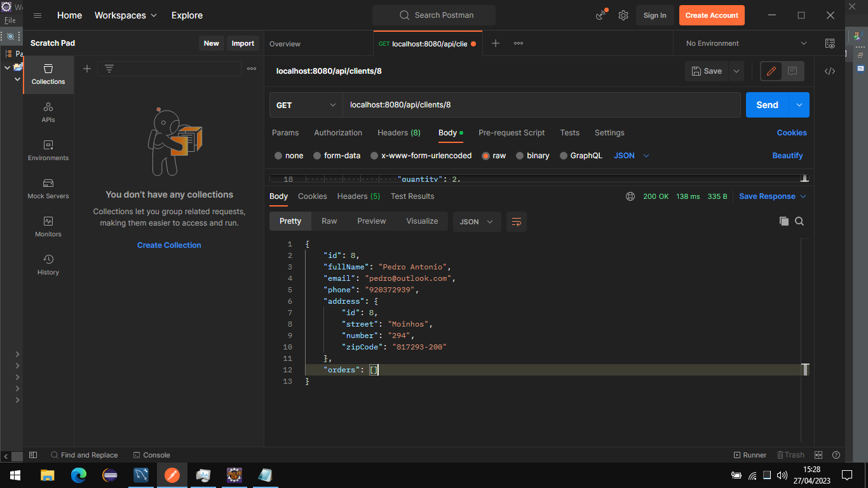Search within the response body

pos(799,221)
